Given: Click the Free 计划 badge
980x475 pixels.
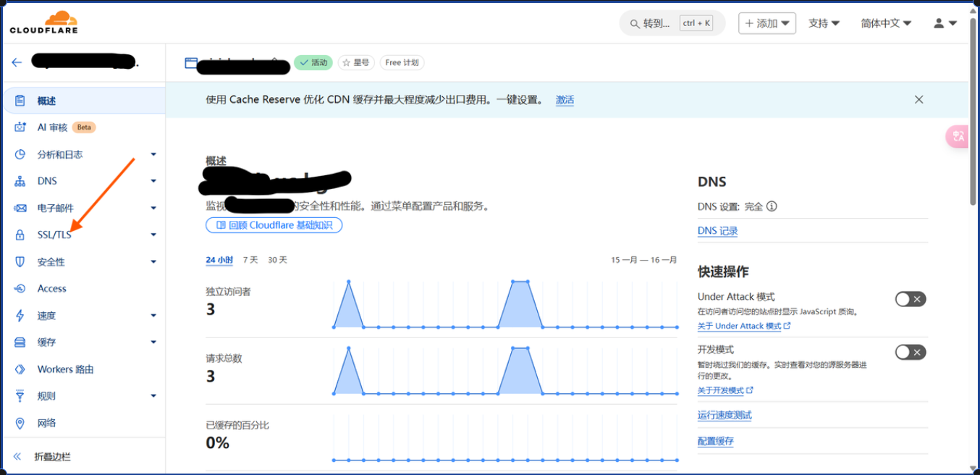Looking at the screenshot, I should coord(402,62).
